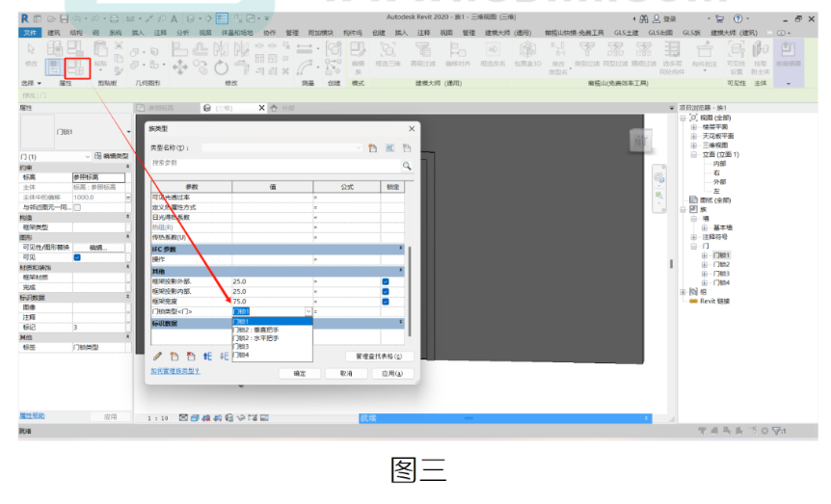Click the New type icon beside type name
The image size is (831, 504).
[x=372, y=148]
